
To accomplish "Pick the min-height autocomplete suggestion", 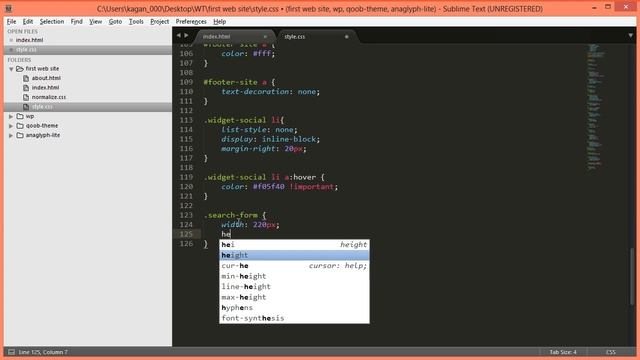I will point(294,276).
